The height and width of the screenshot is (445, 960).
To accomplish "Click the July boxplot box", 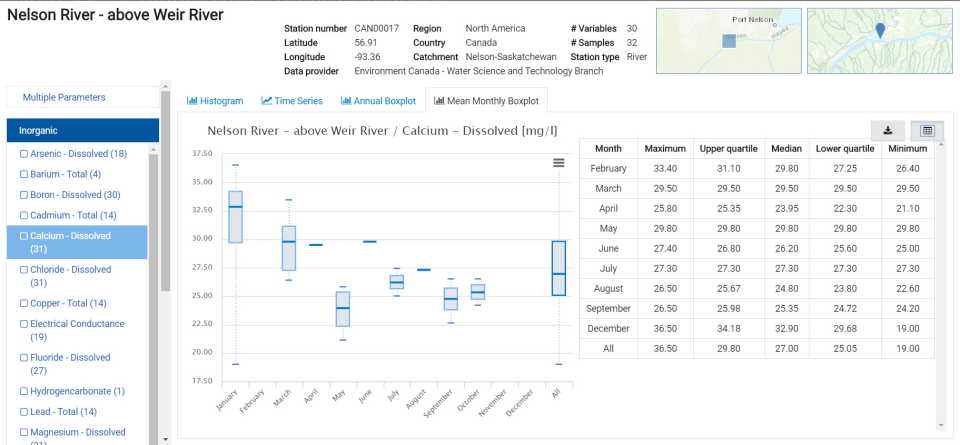I will click(x=397, y=282).
